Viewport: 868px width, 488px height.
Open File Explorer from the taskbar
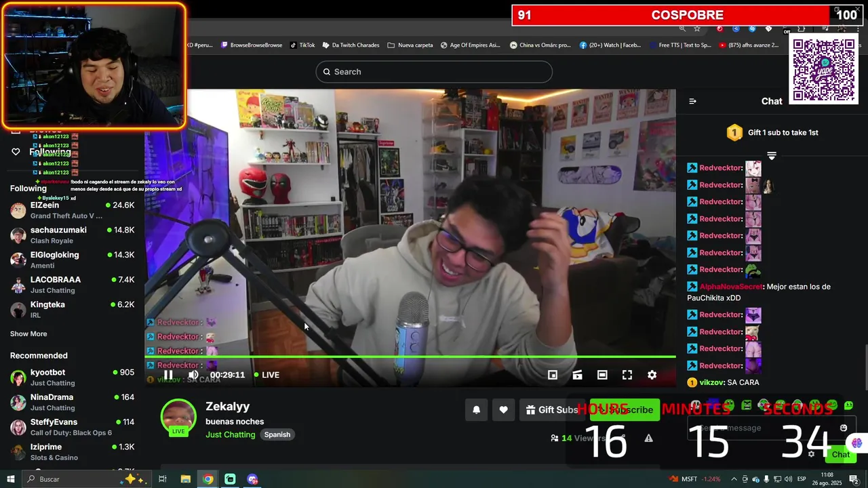pos(185,479)
